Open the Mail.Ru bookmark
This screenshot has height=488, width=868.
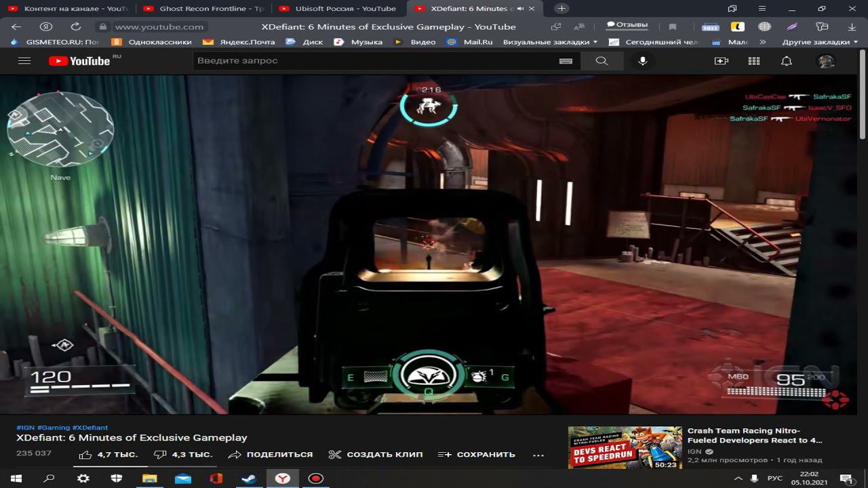(469, 42)
